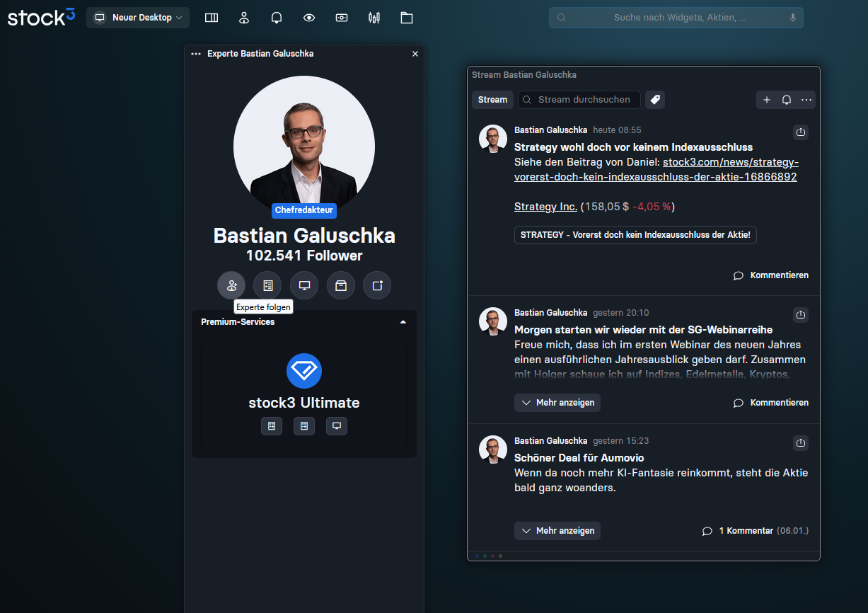Click the Chefredakteur badge

(x=304, y=210)
